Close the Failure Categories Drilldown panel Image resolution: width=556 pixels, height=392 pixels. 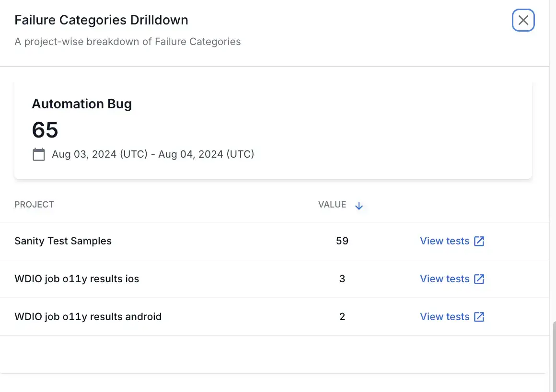pos(523,21)
